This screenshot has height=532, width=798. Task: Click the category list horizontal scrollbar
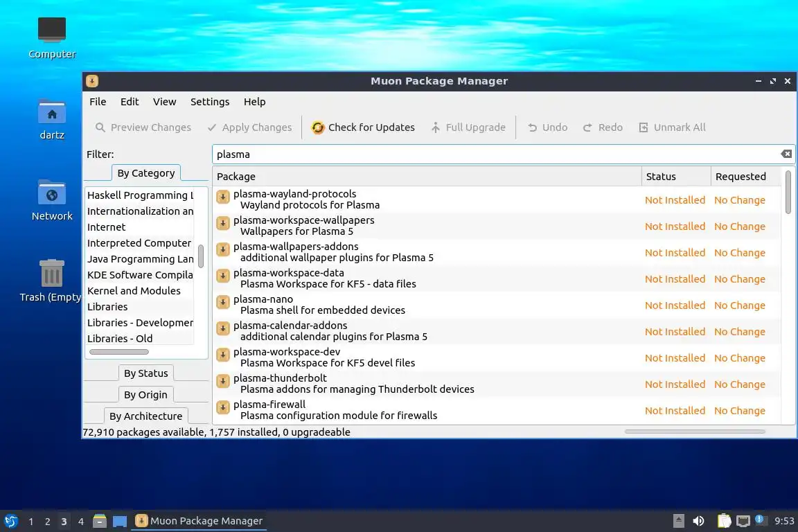pos(119,352)
